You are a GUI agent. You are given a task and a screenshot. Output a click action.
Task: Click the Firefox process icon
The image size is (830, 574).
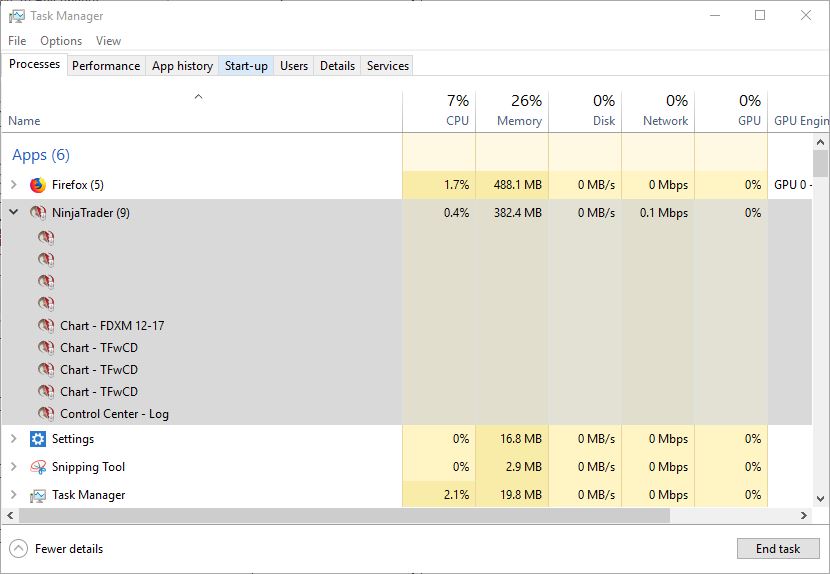pos(38,185)
